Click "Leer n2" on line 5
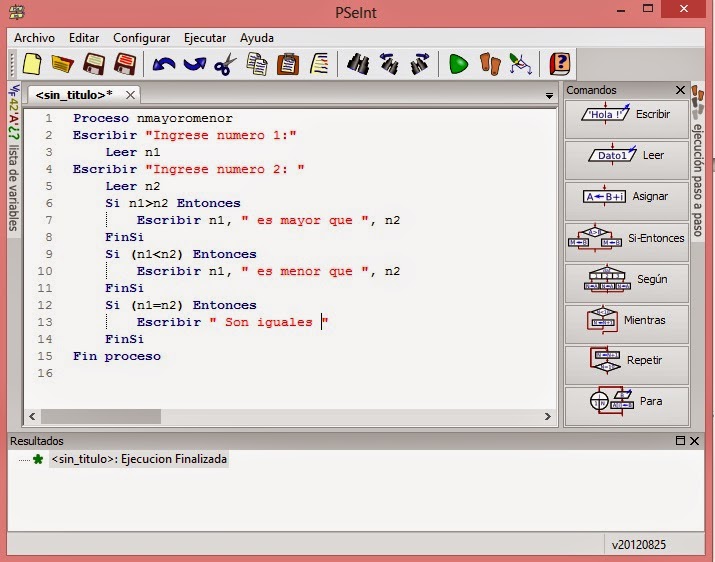The width and height of the screenshot is (715, 562). click(x=133, y=187)
